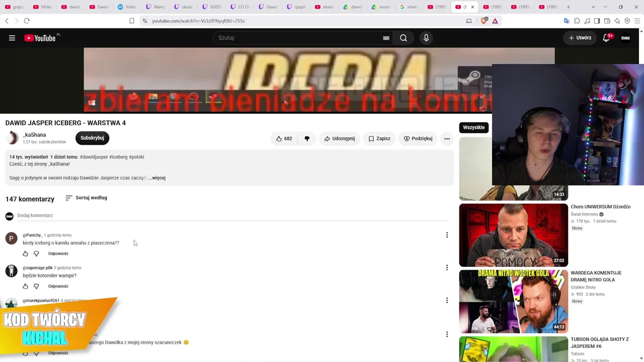
Task: Click the Podziękuj thanks button
Action: tap(418, 139)
